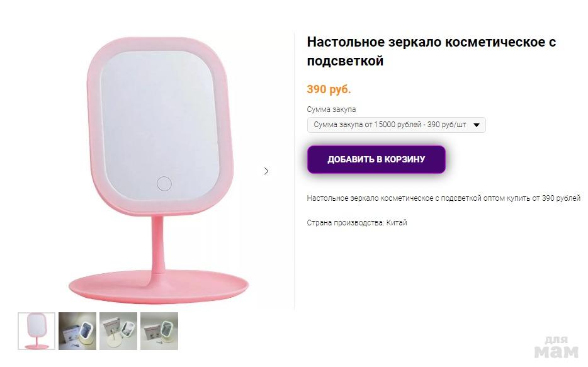Image resolution: width=588 pixels, height=367 pixels.
Task: Click the black triangle arrow of the purchase amount dropdown
Action: [477, 125]
